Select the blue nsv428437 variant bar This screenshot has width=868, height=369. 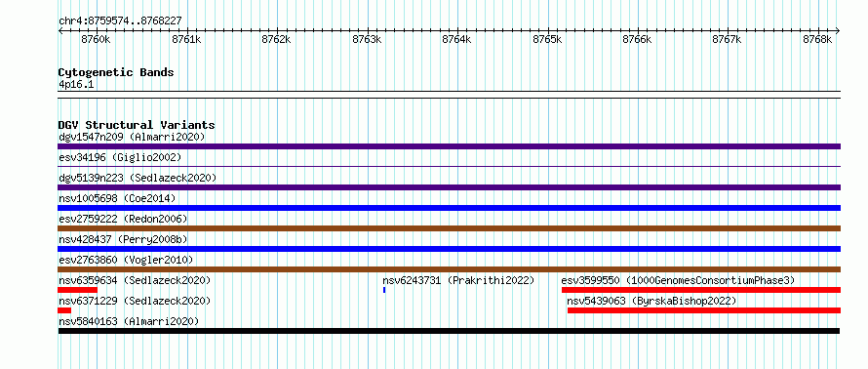tap(449, 249)
